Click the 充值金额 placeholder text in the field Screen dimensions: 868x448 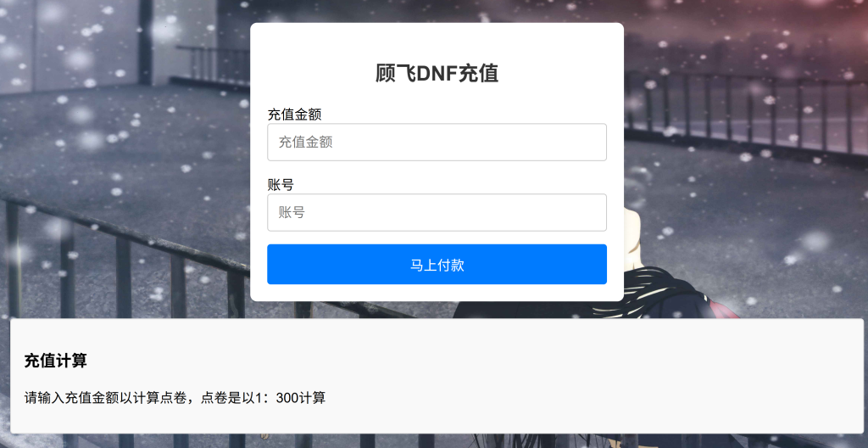pos(305,143)
